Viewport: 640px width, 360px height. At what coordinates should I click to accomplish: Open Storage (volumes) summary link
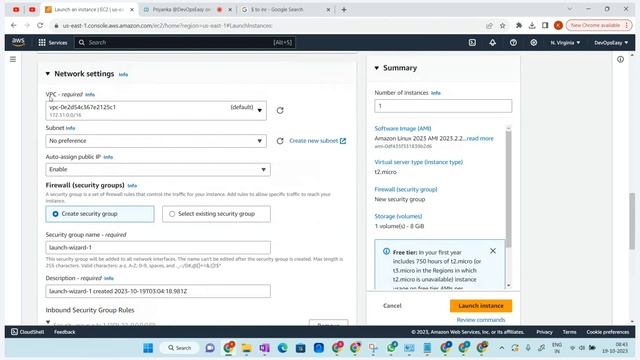point(398,216)
